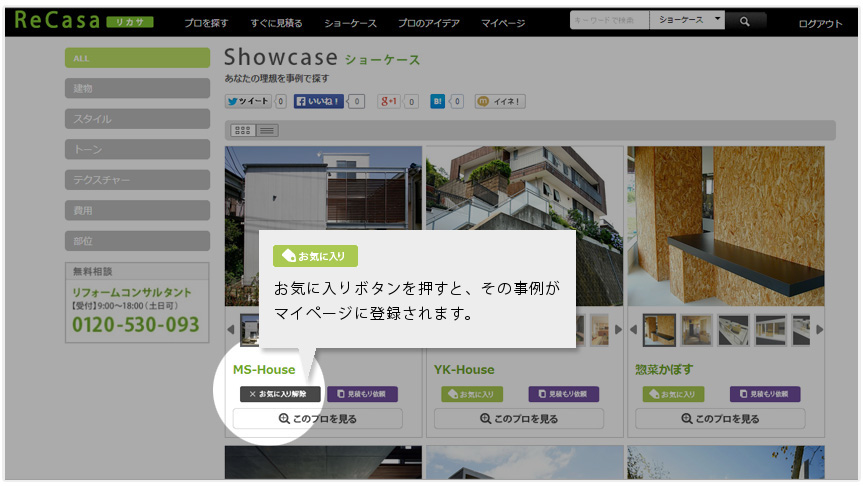The width and height of the screenshot is (863, 486).
Task: Click the Hatena B! bookmark icon
Action: pyautogui.click(x=438, y=101)
